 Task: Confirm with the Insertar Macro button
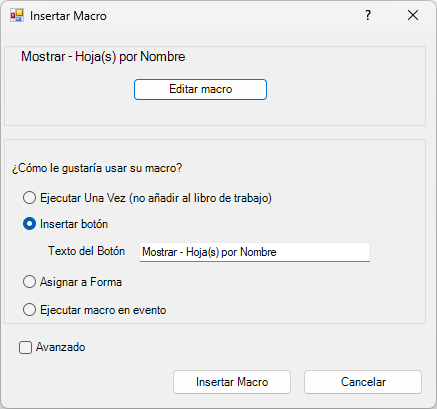[232, 382]
